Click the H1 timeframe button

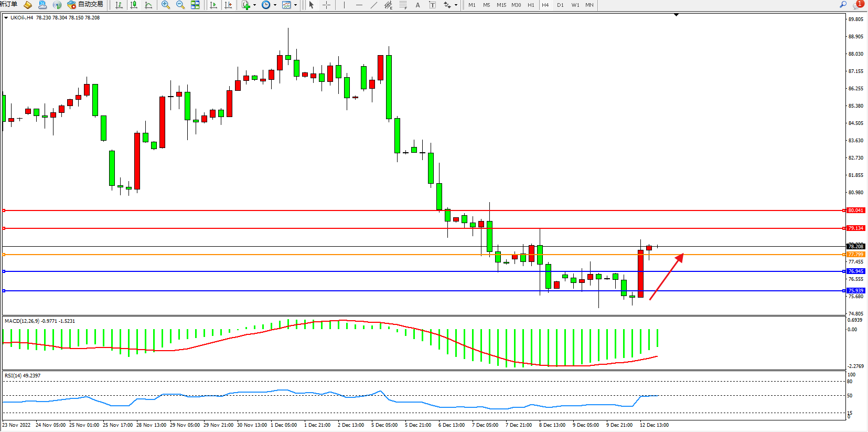click(531, 5)
